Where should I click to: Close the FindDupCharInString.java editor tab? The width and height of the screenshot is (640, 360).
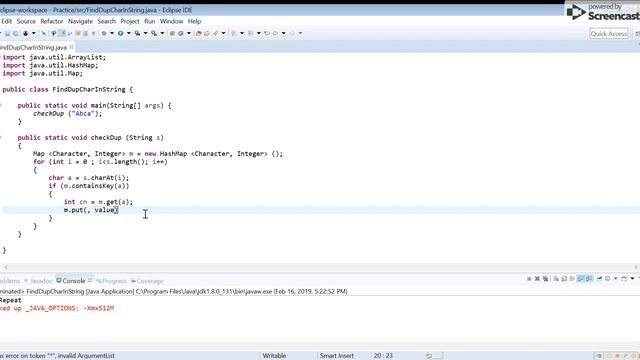(x=71, y=47)
